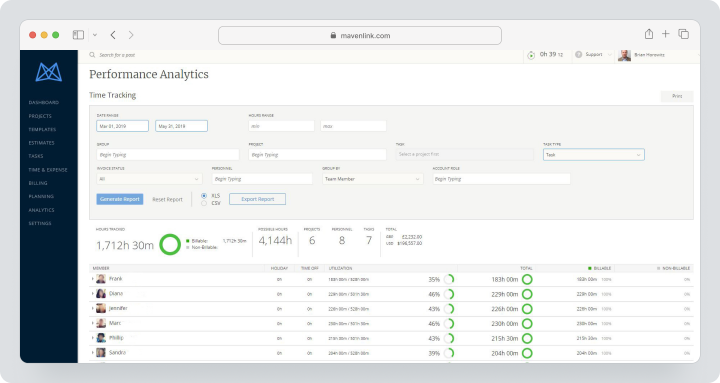Go back with the browser back arrow
The image size is (720, 383).
click(x=113, y=35)
